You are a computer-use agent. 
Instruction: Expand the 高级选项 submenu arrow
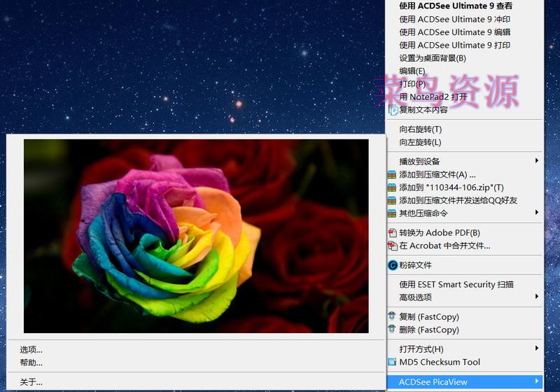[536, 297]
